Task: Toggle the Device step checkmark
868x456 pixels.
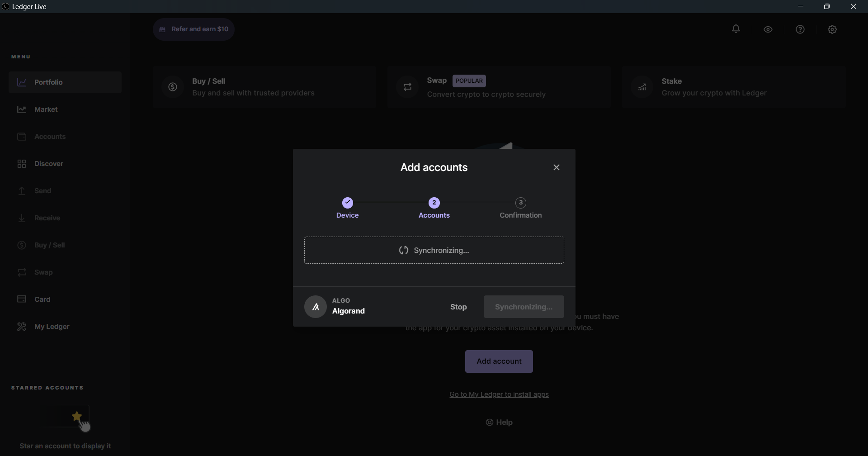Action: [348, 202]
